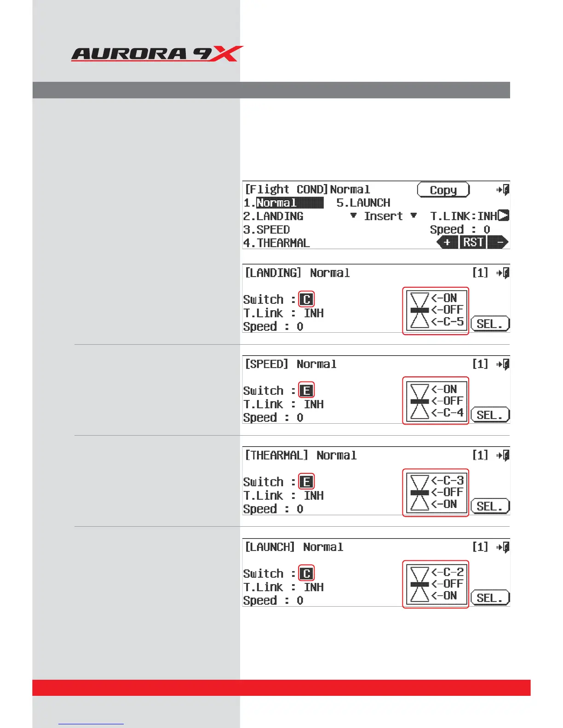Click the exit icon in LANDING screen
Viewport: 563px width, 728px height.
[503, 273]
